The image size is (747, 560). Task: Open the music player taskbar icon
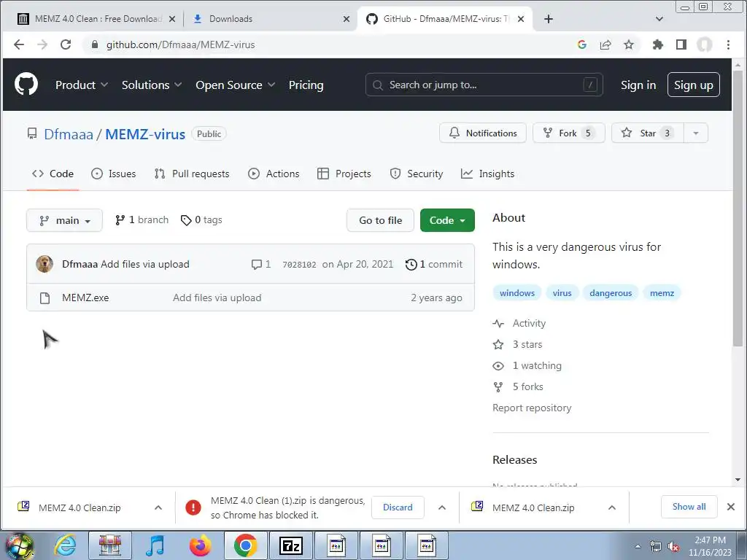(x=155, y=545)
